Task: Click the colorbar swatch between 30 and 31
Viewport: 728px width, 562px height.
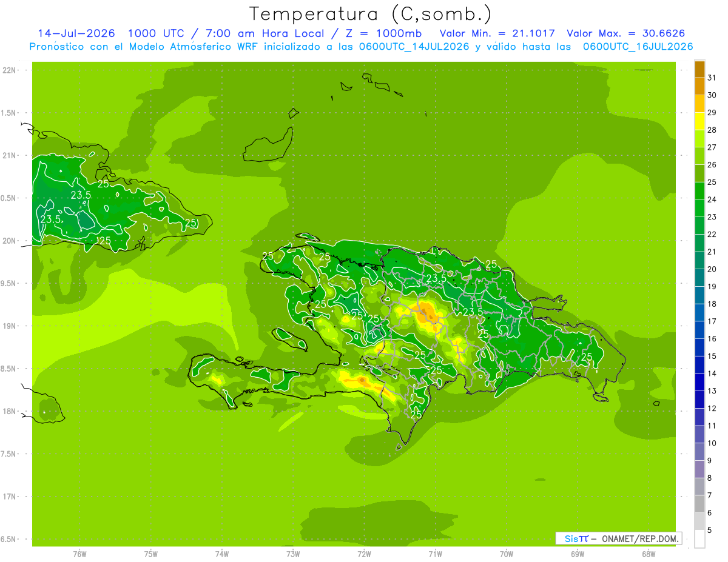Action: [699, 86]
